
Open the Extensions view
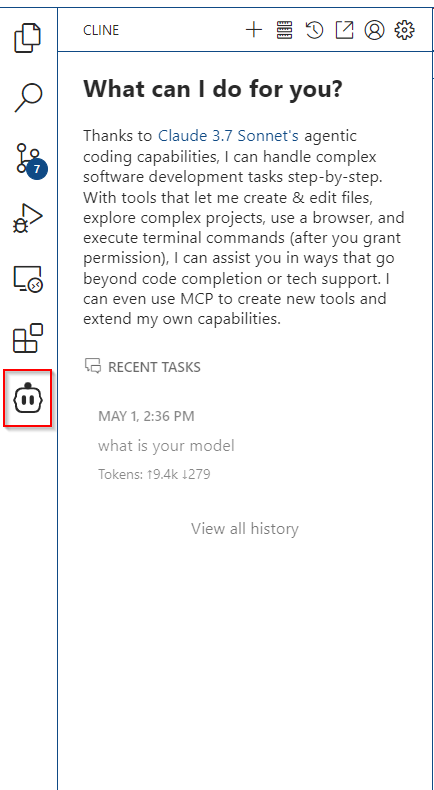pyautogui.click(x=28, y=338)
